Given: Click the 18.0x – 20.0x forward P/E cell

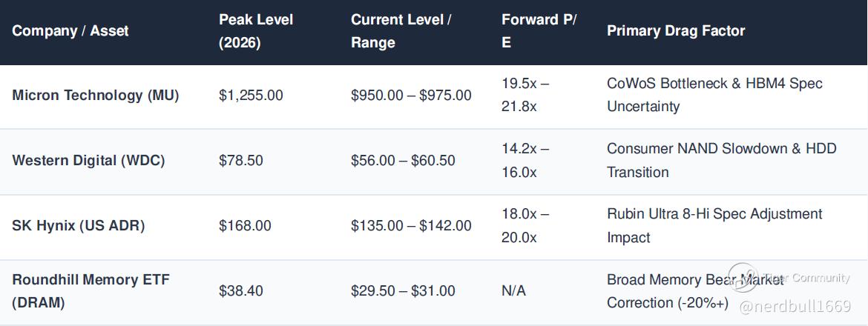Looking at the screenshot, I should [525, 226].
